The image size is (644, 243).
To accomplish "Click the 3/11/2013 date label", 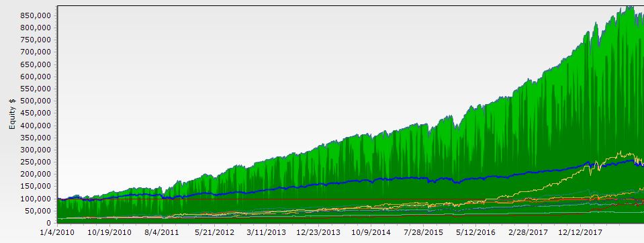I will coord(266,232).
